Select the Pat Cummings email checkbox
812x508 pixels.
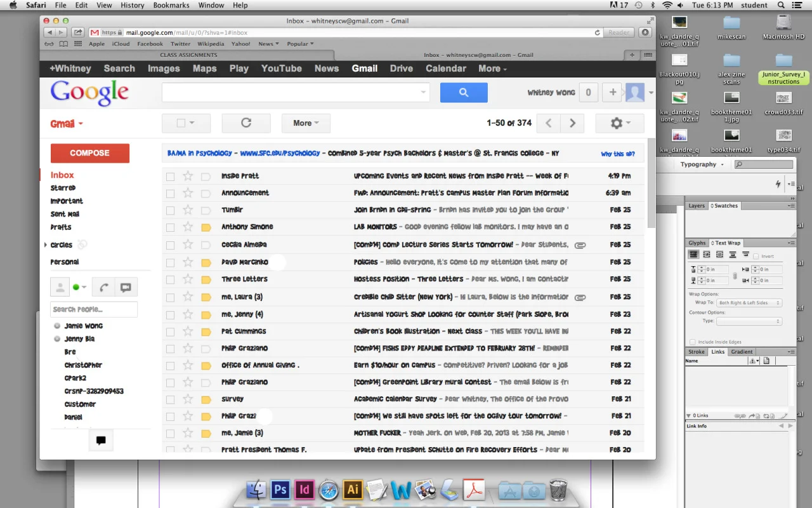pyautogui.click(x=170, y=331)
